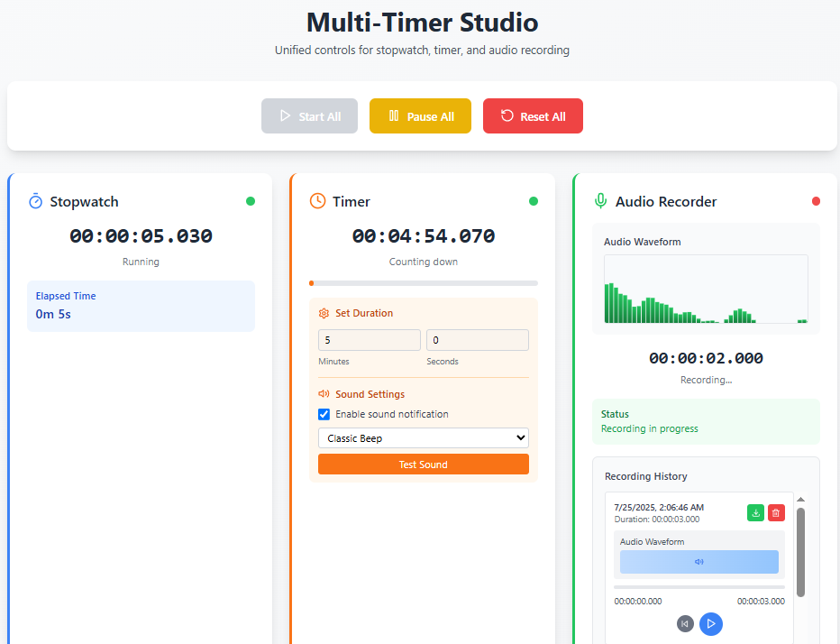This screenshot has height=644, width=840.
Task: Click the '7/25/2025, 2:06:46 AM' entry
Action: pos(659,507)
